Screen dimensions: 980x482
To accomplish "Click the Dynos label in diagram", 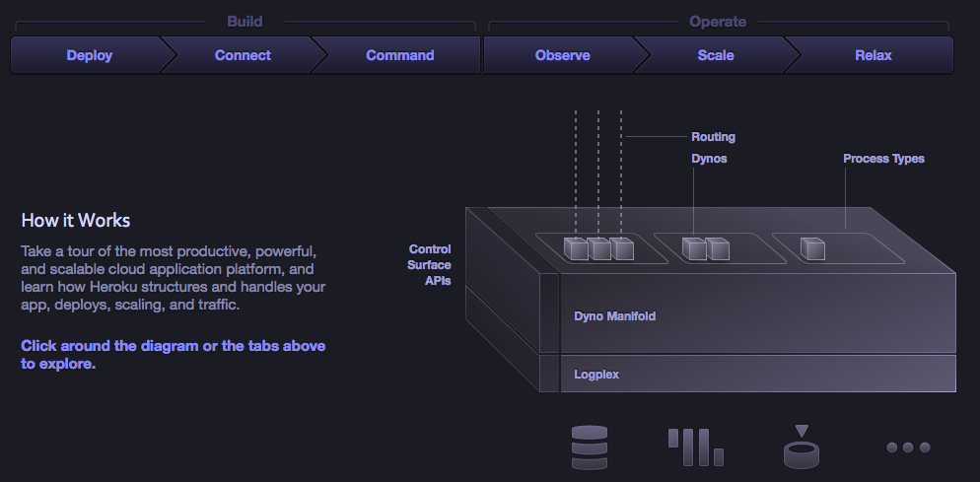I will [709, 159].
